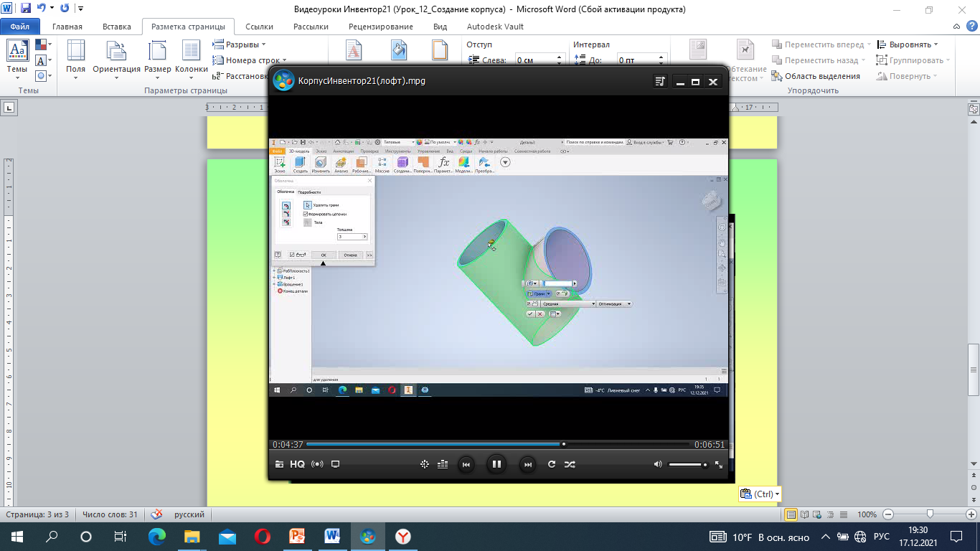The width and height of the screenshot is (980, 551).
Task: Click the Word Save icon
Action: [26, 9]
